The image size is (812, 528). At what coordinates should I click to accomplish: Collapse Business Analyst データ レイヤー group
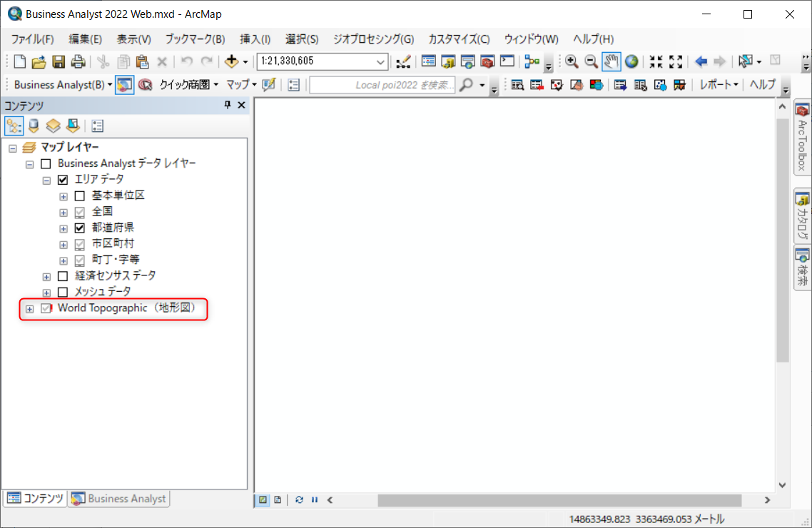29,165
